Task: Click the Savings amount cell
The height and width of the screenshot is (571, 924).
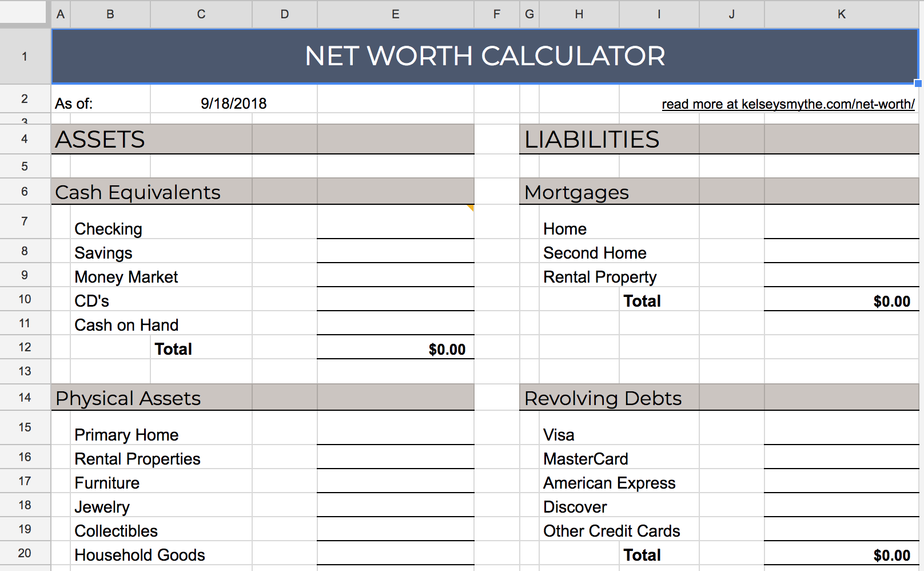Action: click(x=395, y=252)
